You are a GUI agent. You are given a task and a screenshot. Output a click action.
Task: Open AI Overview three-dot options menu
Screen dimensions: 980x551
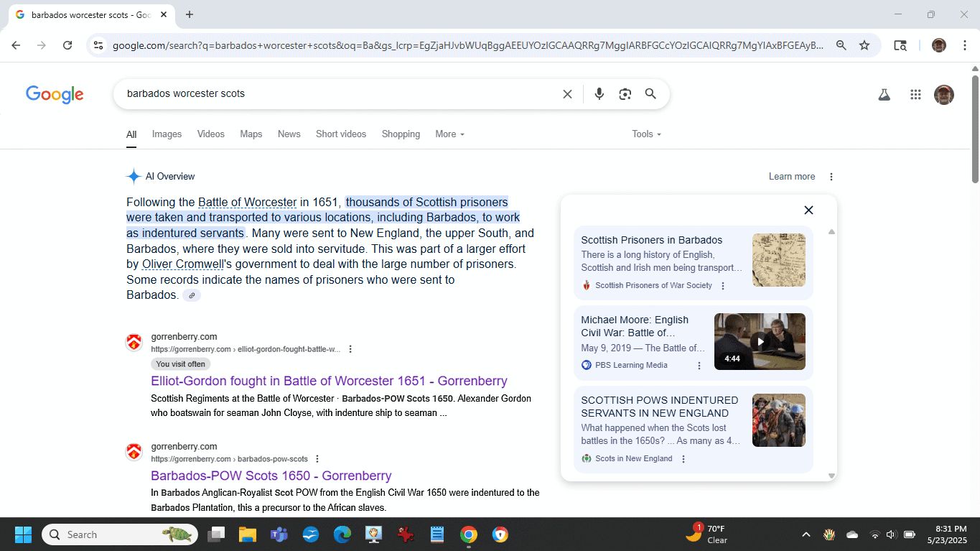(831, 177)
